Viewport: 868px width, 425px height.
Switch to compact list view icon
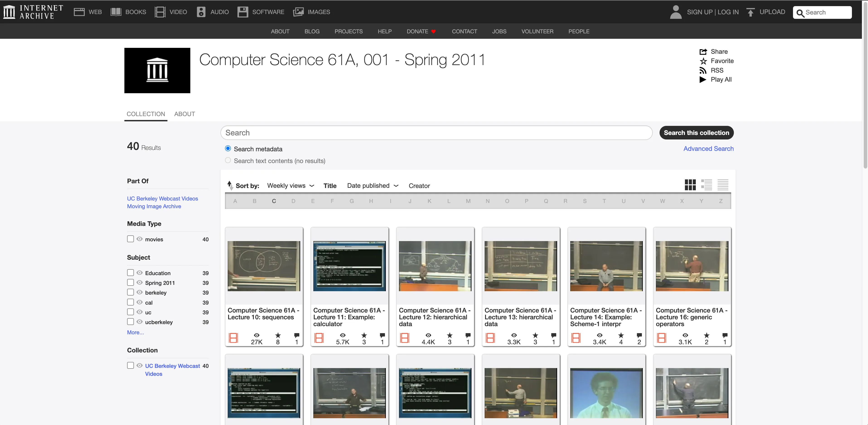[x=723, y=185]
